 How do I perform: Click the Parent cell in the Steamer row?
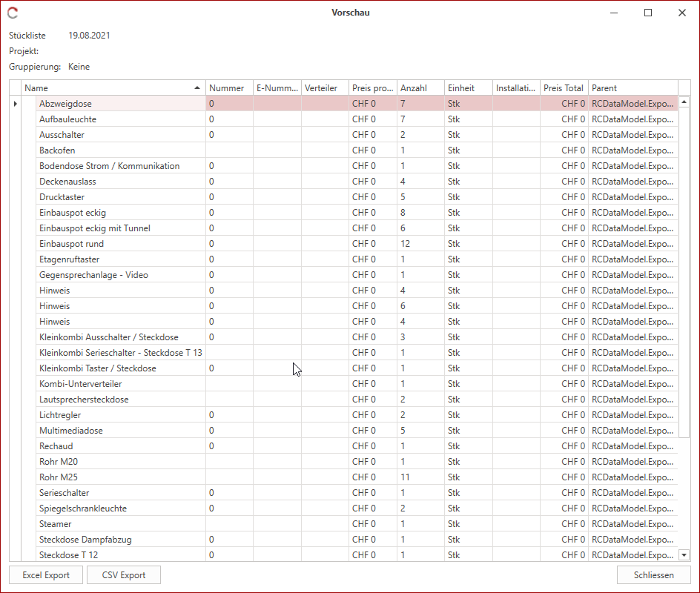click(633, 524)
